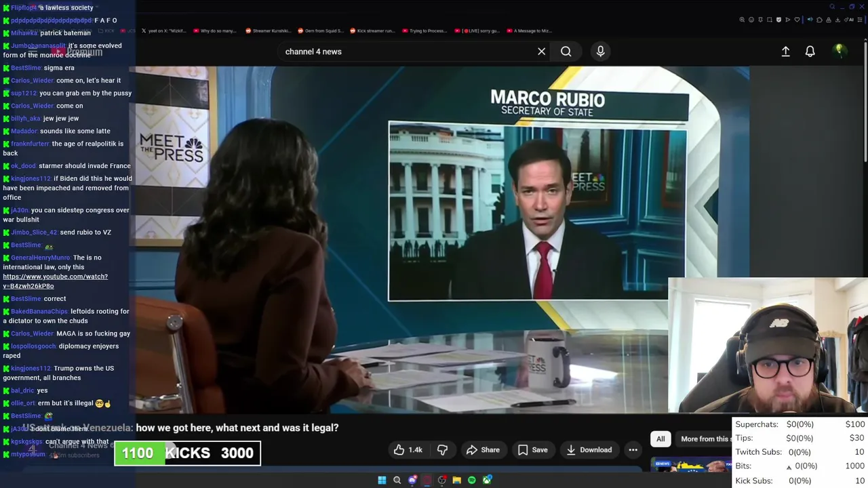Click username kingjones112 saying Trump owns
The image size is (868, 488).
tap(31, 368)
